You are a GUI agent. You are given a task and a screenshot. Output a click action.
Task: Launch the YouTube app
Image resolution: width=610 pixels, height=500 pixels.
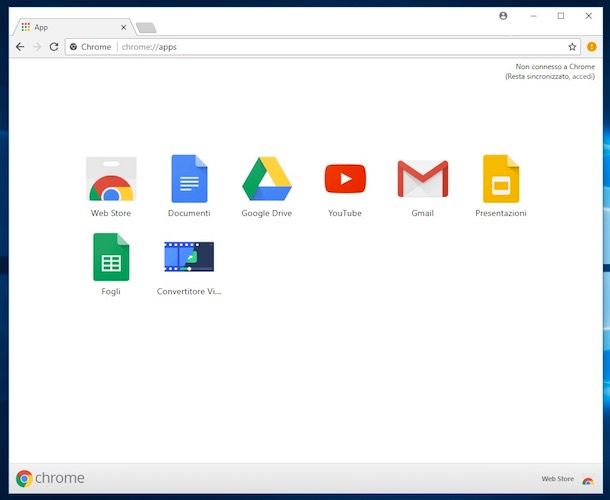(345, 179)
